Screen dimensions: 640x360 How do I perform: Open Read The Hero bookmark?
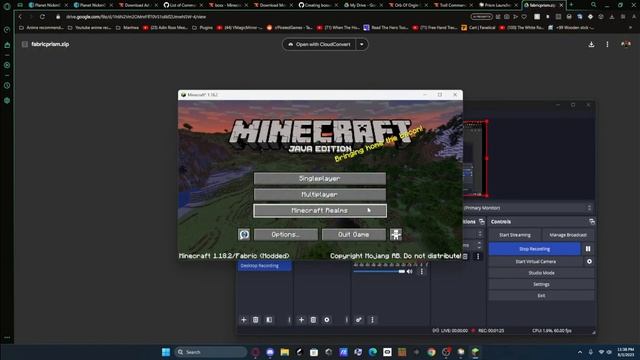(385, 28)
